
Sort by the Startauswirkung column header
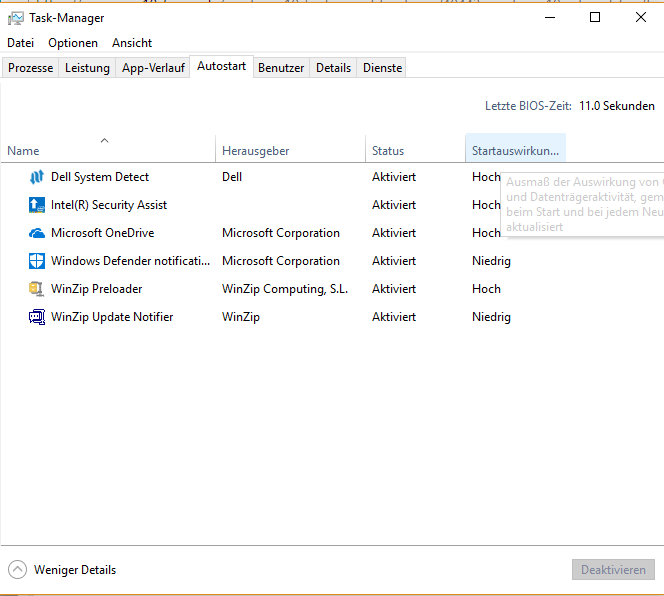coord(516,148)
